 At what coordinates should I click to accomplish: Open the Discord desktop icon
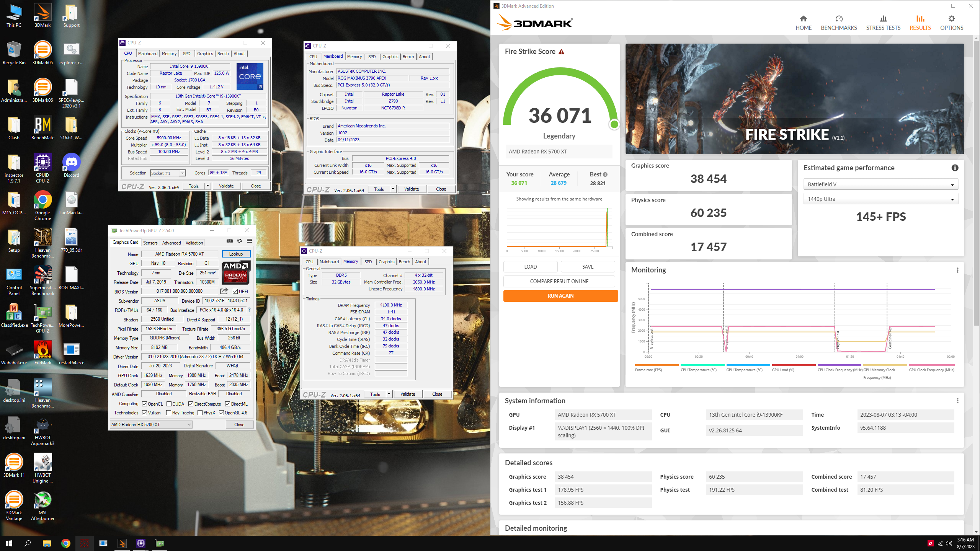pyautogui.click(x=71, y=165)
